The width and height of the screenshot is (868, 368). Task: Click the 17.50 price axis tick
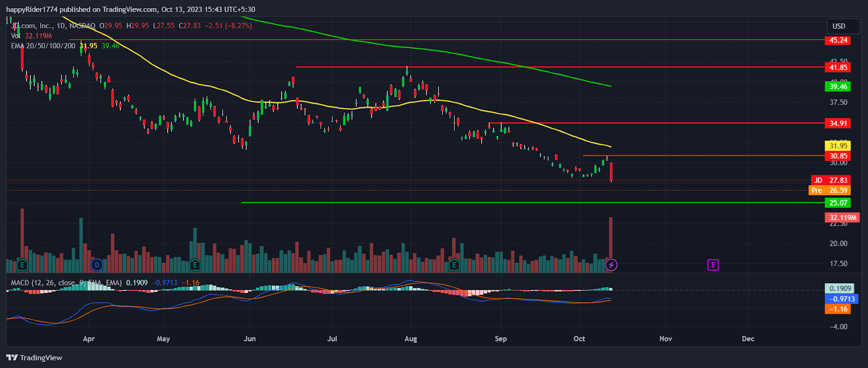pyautogui.click(x=838, y=264)
